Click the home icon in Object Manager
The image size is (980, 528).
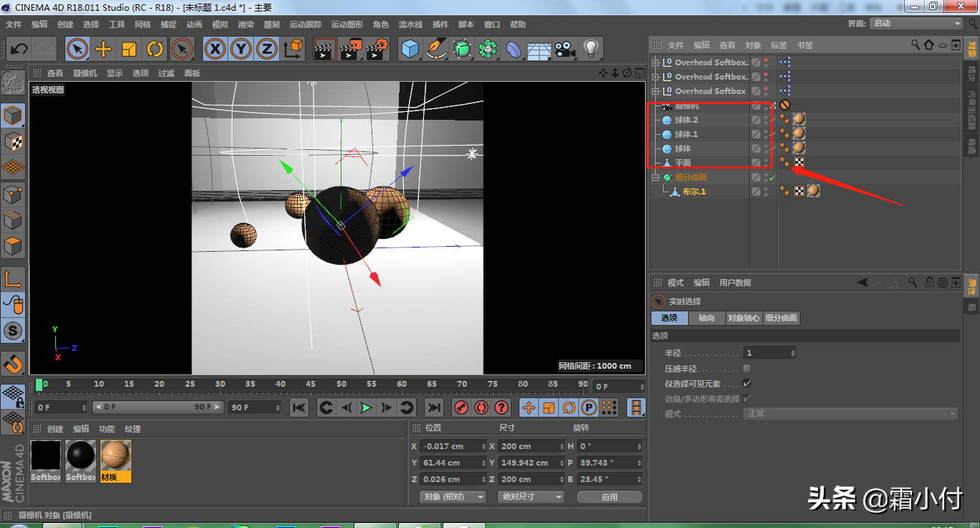coord(929,44)
